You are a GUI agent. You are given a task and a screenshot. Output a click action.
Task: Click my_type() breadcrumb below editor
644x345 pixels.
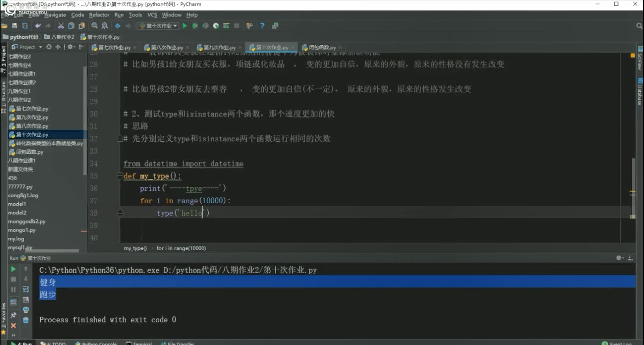coord(135,248)
